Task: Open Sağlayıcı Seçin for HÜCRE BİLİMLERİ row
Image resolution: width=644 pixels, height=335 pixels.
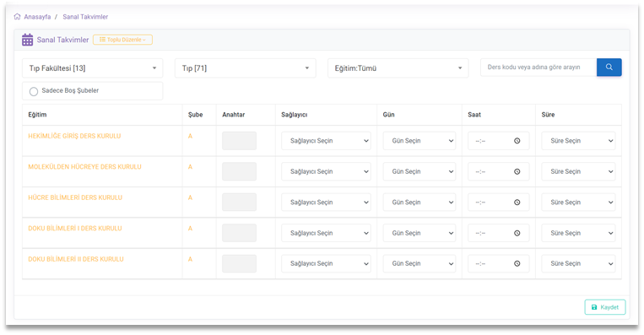Action: point(326,203)
